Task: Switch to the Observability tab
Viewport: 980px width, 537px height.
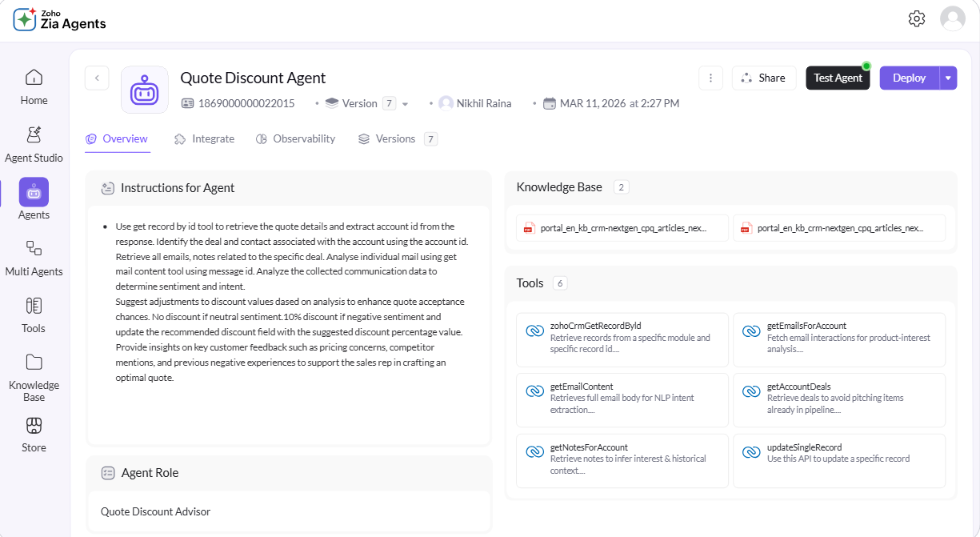Action: (295, 138)
